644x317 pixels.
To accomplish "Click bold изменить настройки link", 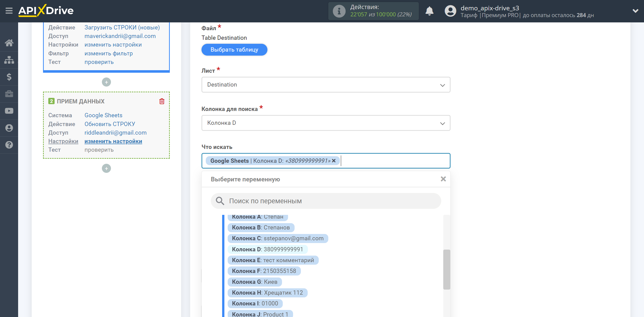I will pyautogui.click(x=113, y=141).
